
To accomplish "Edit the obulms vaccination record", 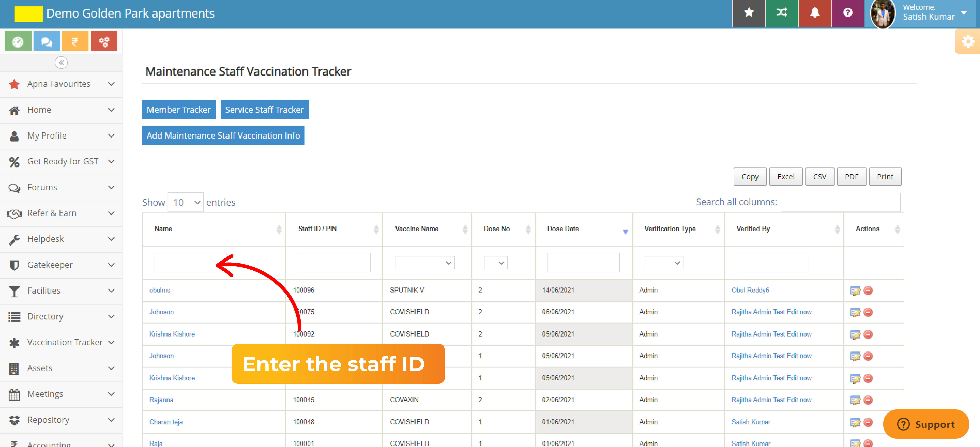I will point(855,291).
